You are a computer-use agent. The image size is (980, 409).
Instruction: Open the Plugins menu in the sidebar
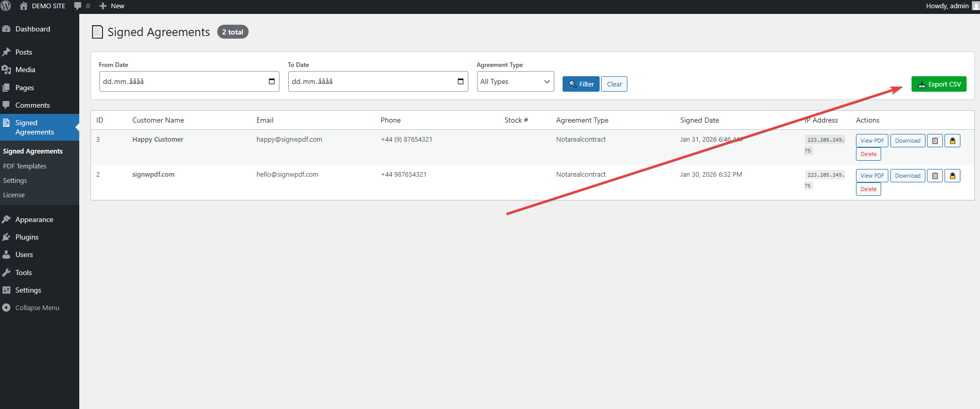tap(27, 237)
